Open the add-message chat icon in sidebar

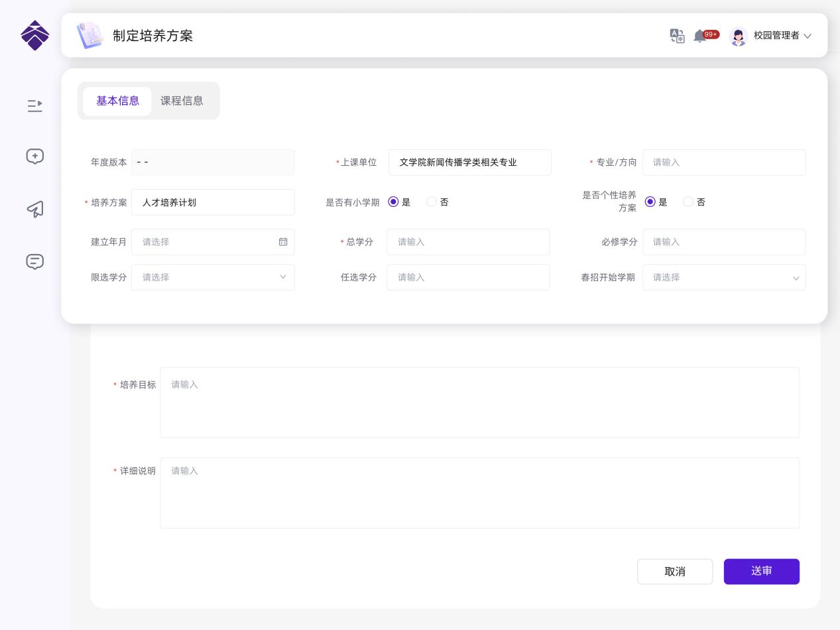click(34, 157)
